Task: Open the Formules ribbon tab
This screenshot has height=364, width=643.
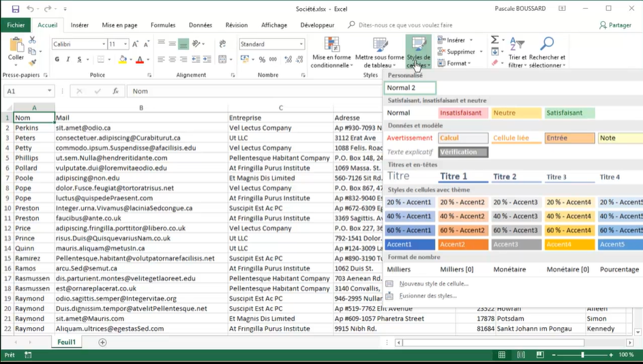Action: (163, 25)
